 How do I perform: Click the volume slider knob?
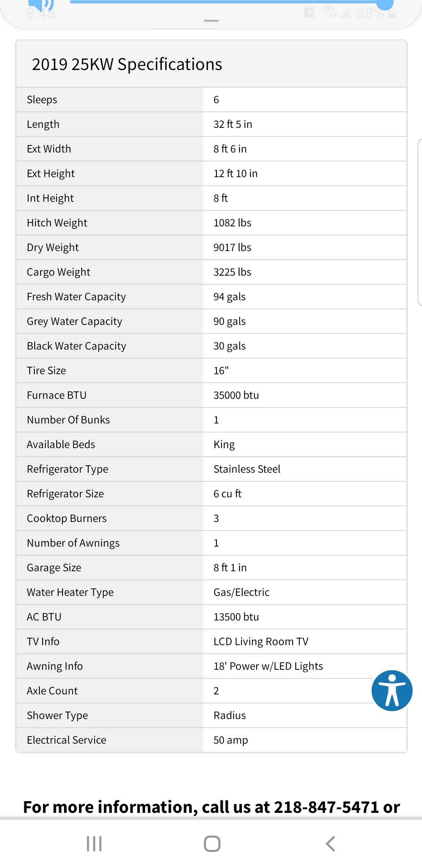click(x=385, y=3)
